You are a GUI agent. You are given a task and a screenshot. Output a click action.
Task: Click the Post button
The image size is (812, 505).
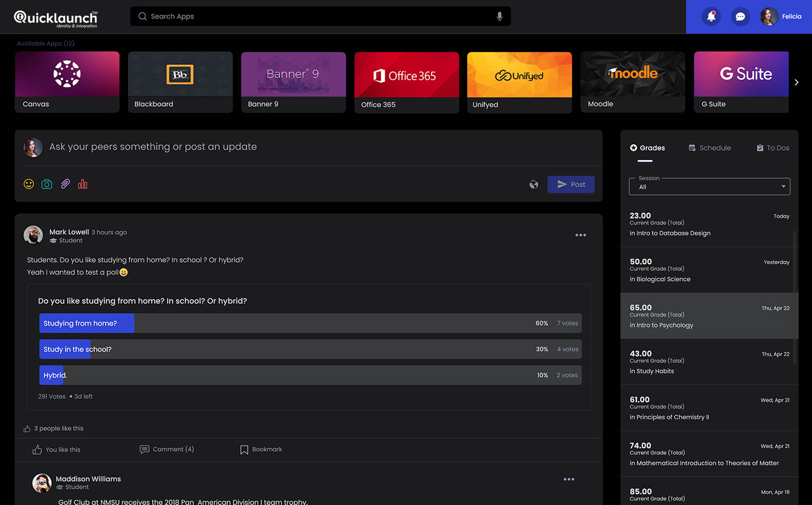point(571,184)
